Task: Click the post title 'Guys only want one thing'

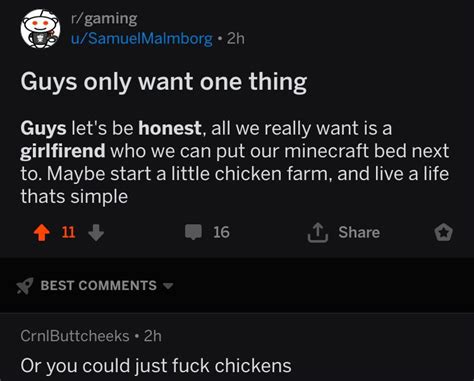Action: [164, 82]
